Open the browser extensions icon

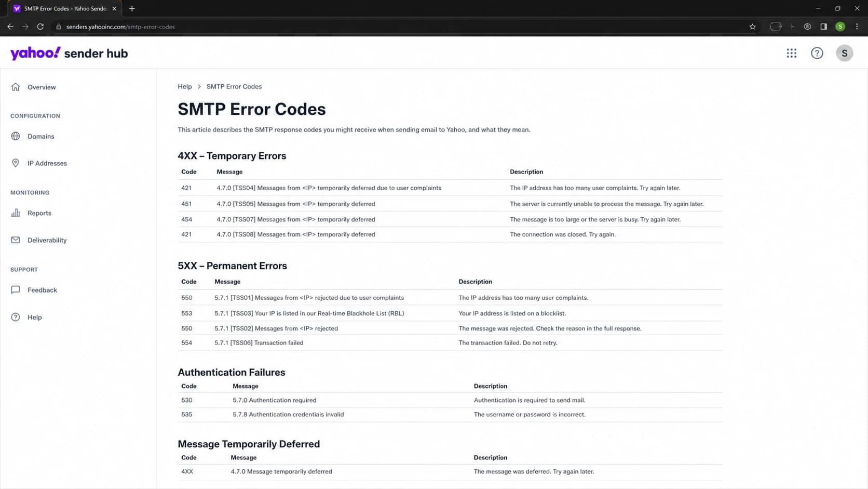pos(775,27)
